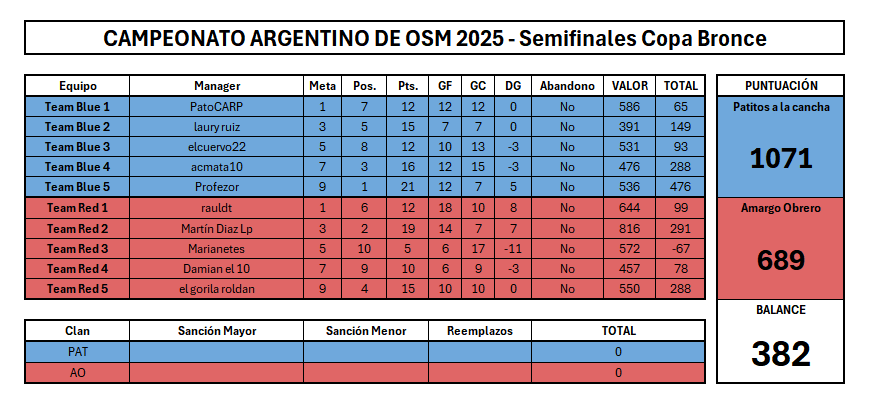Click the Team Red 1 label cell
Screen dimensions: 882x405
click(x=77, y=208)
